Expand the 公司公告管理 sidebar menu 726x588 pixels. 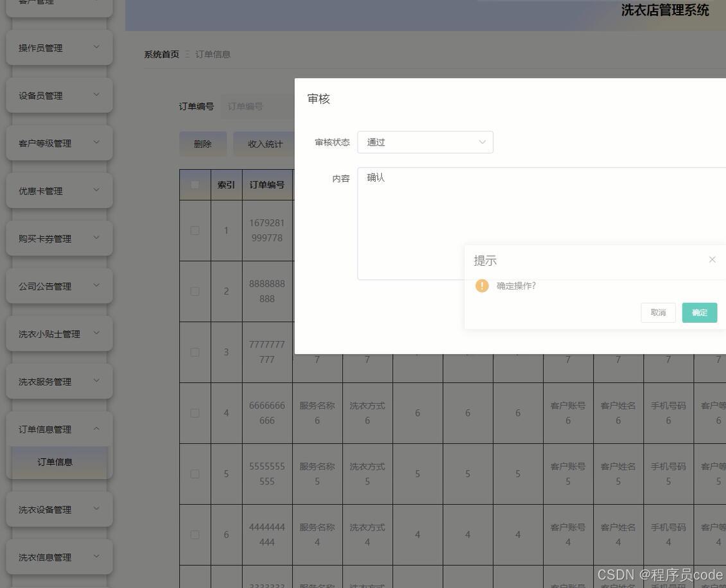(x=59, y=286)
